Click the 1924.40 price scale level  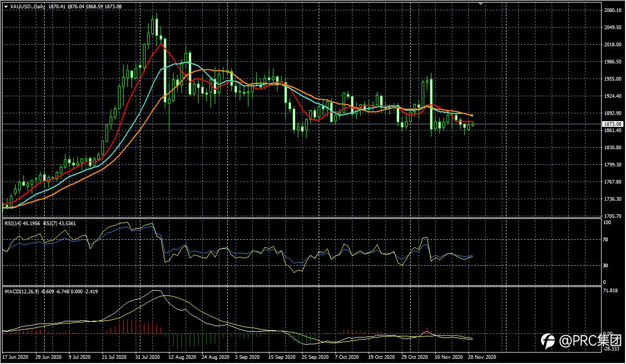click(612, 96)
